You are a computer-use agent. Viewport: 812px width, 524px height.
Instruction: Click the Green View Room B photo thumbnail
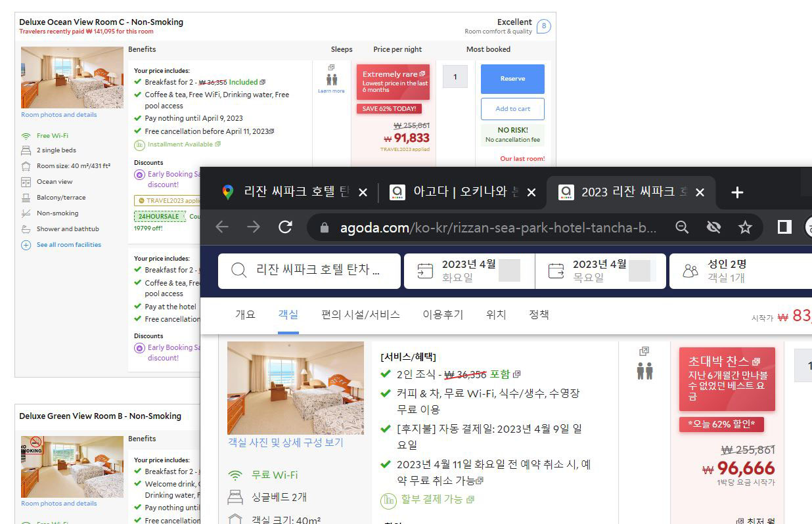tap(72, 467)
